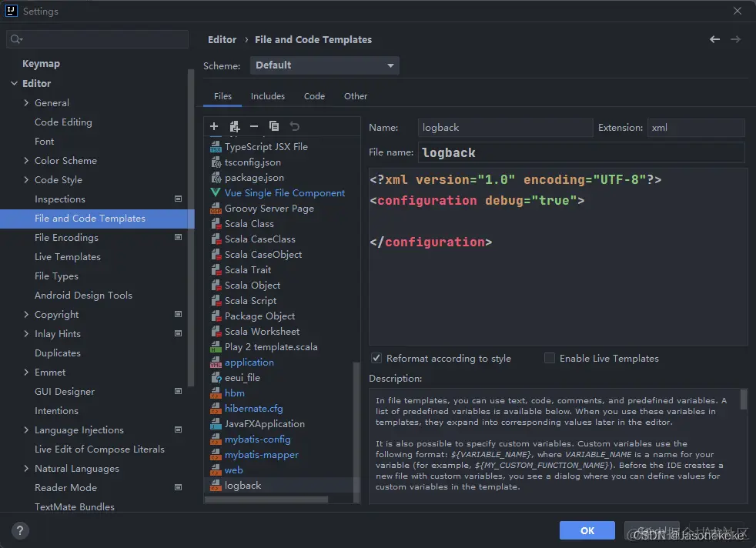
Task: Select the mybatis-config template
Action: (x=257, y=439)
